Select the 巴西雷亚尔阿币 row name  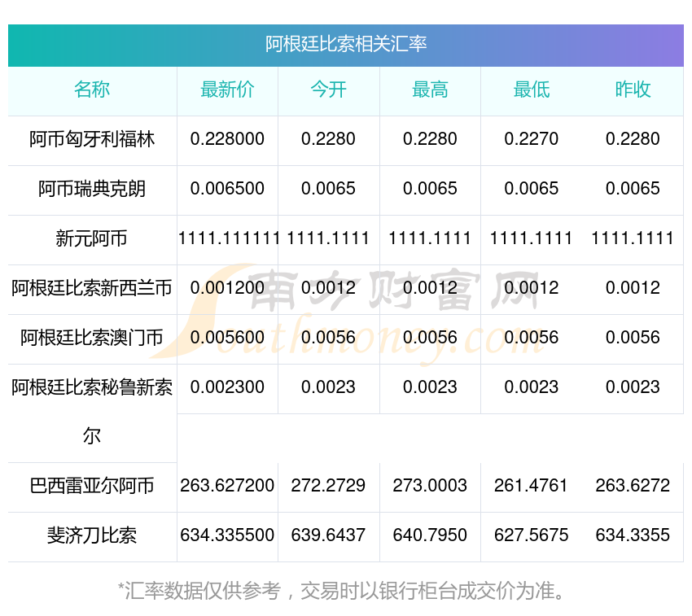coord(92,487)
